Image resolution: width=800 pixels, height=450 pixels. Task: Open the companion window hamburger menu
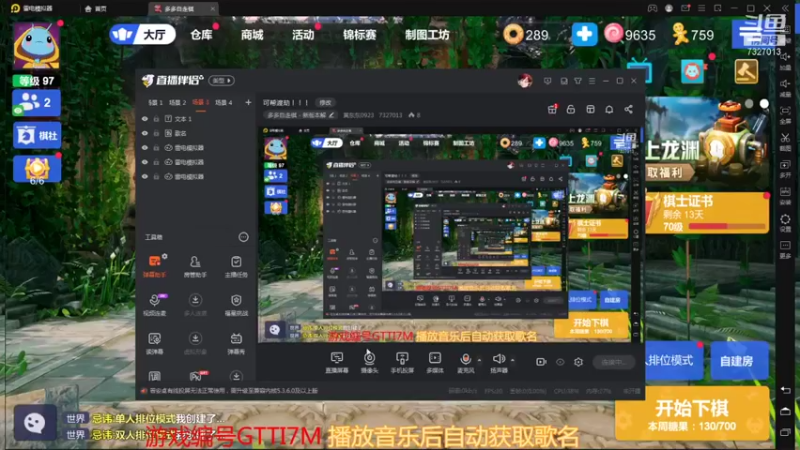tap(592, 81)
